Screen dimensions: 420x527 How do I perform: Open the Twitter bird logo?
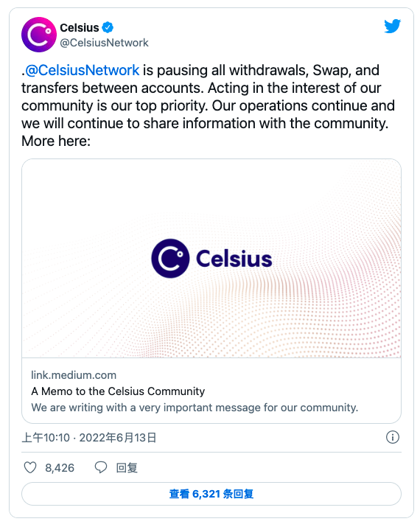[x=393, y=27]
